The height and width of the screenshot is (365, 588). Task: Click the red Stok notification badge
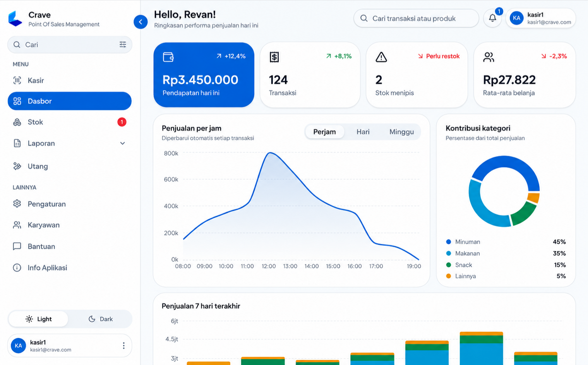click(x=122, y=122)
